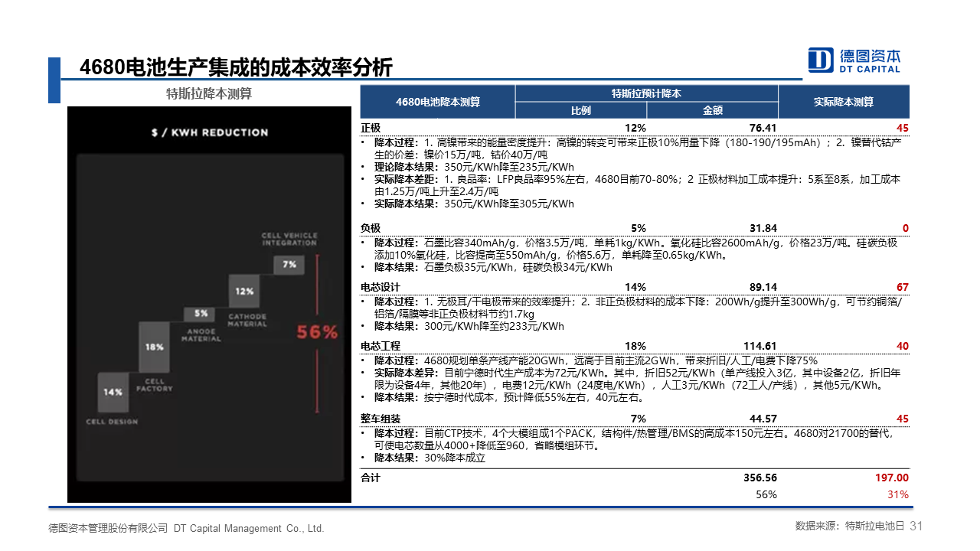Click the 89.14 amount in 电芯设计 row

[763, 287]
